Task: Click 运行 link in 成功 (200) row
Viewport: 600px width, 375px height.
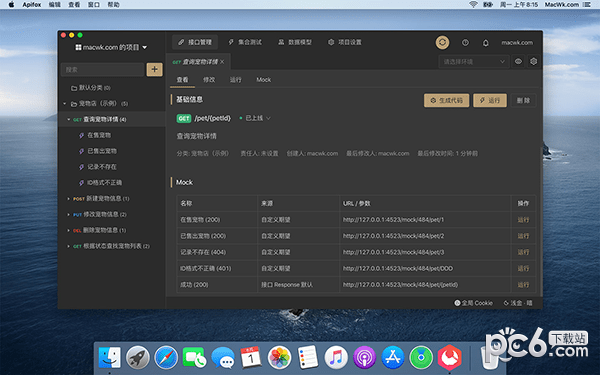Action: 523,285
